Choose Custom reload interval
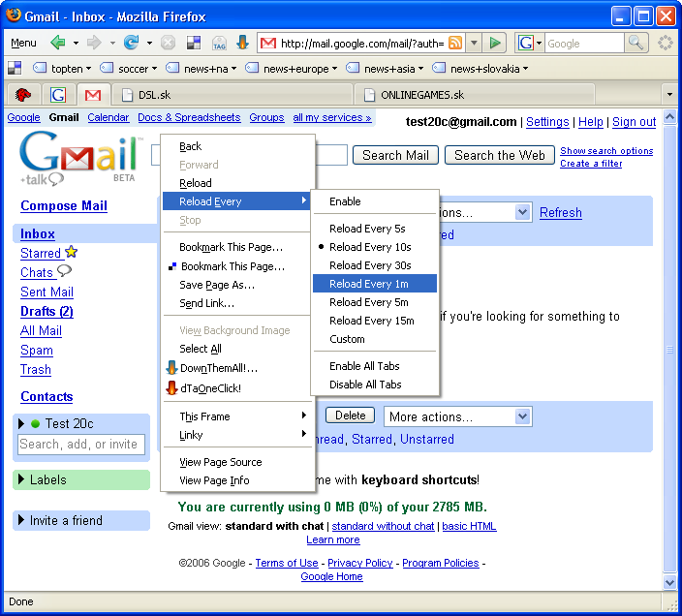682x616 pixels. pyautogui.click(x=375, y=339)
